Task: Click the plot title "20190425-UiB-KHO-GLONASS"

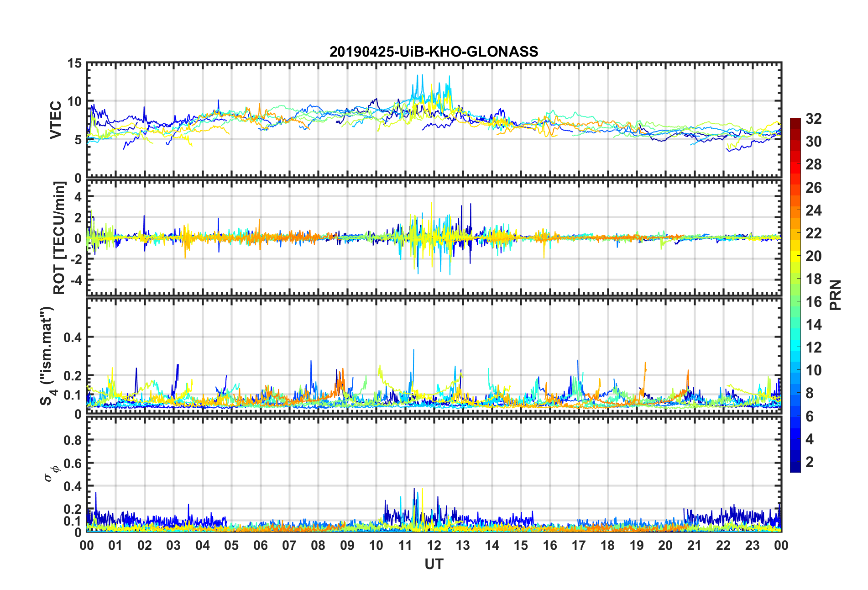Action: [434, 52]
